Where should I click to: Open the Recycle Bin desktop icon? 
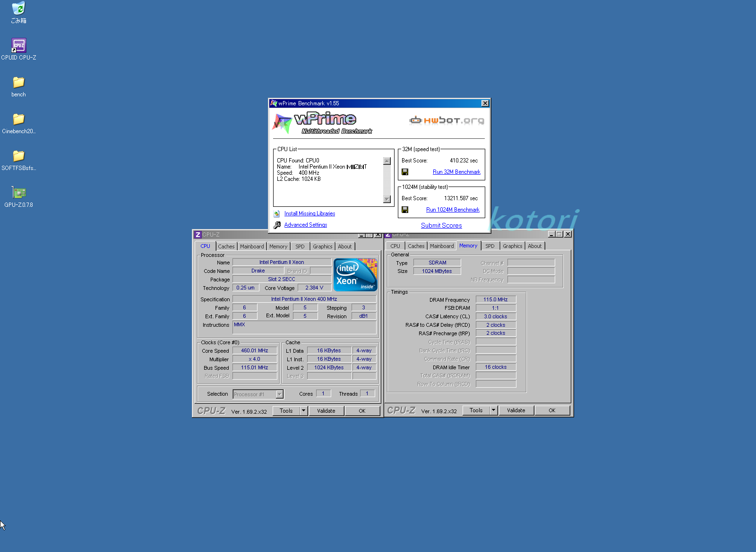click(x=18, y=12)
